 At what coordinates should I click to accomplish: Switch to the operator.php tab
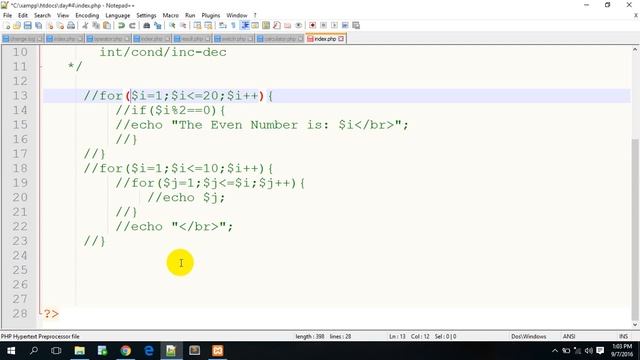coord(109,39)
